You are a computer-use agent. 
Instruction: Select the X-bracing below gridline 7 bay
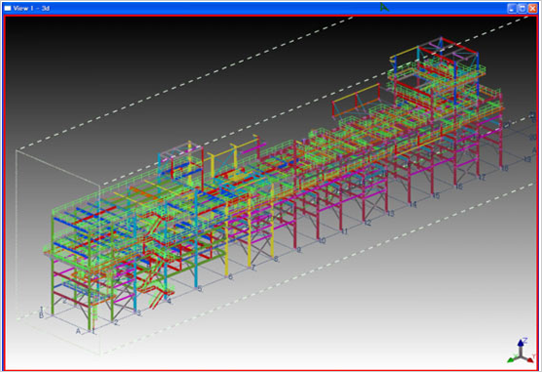point(260,250)
